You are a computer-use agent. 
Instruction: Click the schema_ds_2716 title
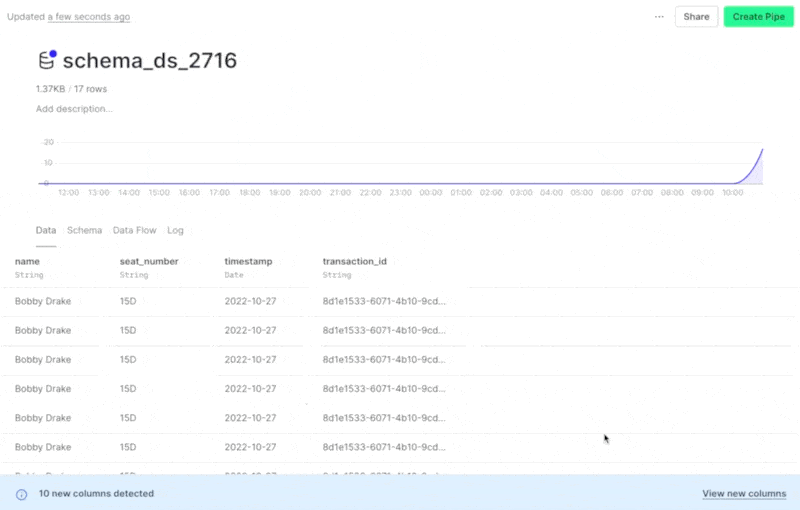[150, 61]
